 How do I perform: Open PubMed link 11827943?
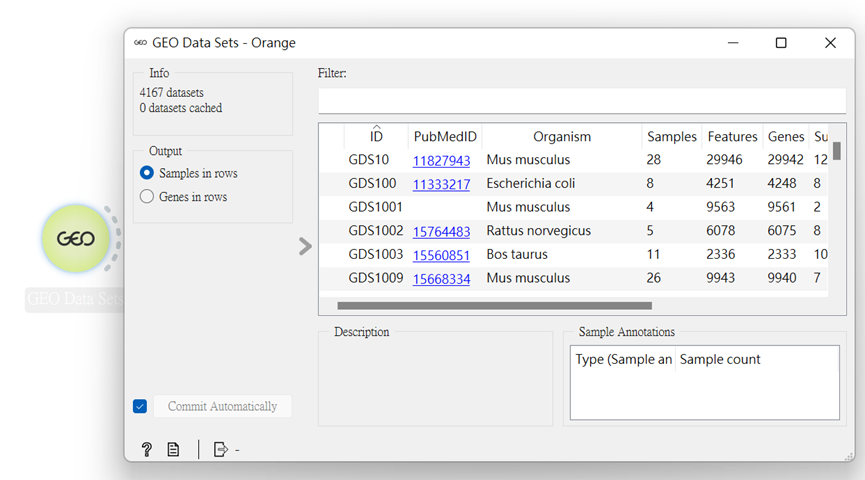click(x=441, y=160)
